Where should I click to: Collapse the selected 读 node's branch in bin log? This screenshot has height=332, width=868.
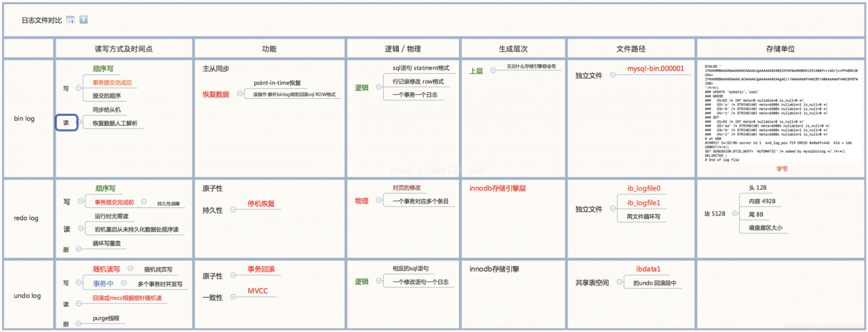[x=79, y=122]
